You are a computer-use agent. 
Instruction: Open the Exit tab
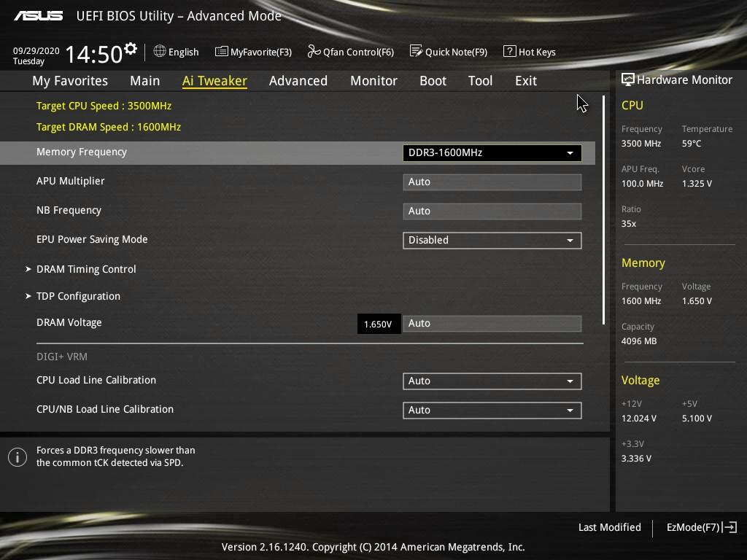coord(526,81)
